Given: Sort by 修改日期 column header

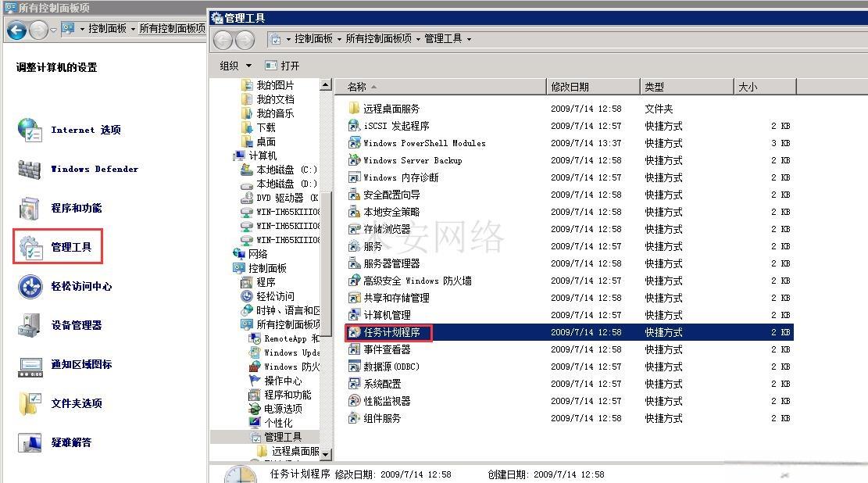Looking at the screenshot, I should click(593, 87).
